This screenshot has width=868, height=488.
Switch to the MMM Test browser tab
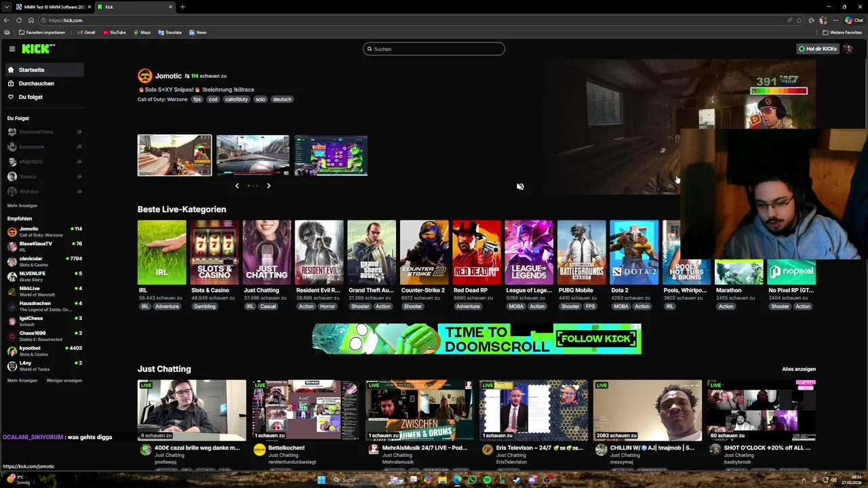[x=54, y=7]
